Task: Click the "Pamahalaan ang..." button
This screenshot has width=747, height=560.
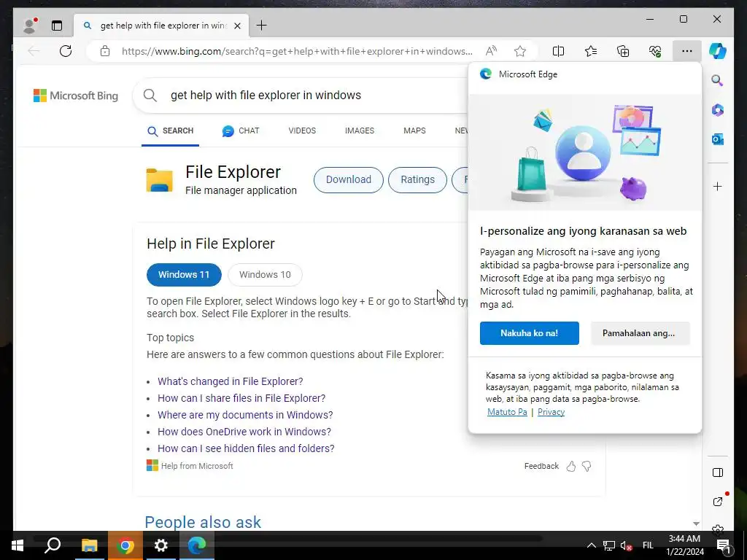Action: point(640,332)
